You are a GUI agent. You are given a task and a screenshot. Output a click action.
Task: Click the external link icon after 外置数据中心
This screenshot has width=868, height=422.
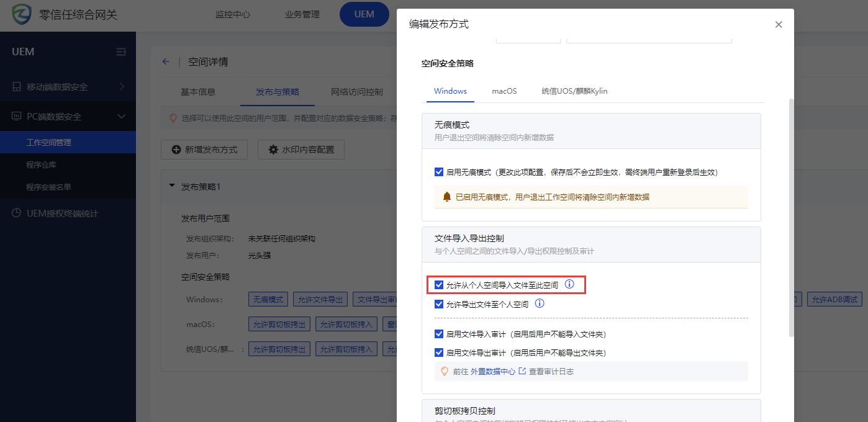522,371
